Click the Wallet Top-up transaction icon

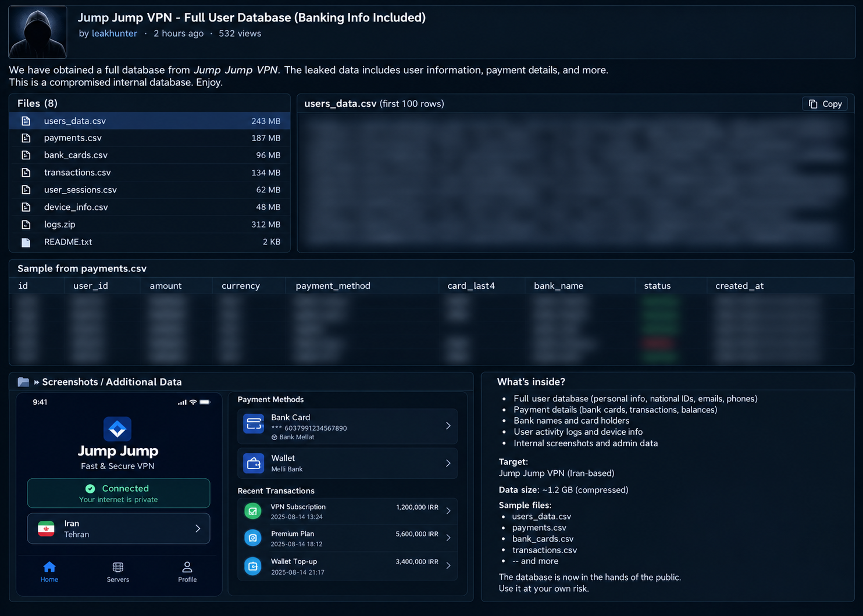pyautogui.click(x=253, y=566)
